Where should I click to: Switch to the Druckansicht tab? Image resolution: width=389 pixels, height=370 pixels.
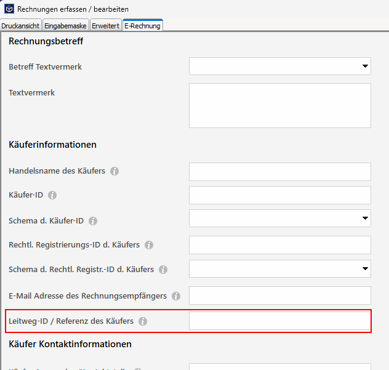(x=20, y=26)
